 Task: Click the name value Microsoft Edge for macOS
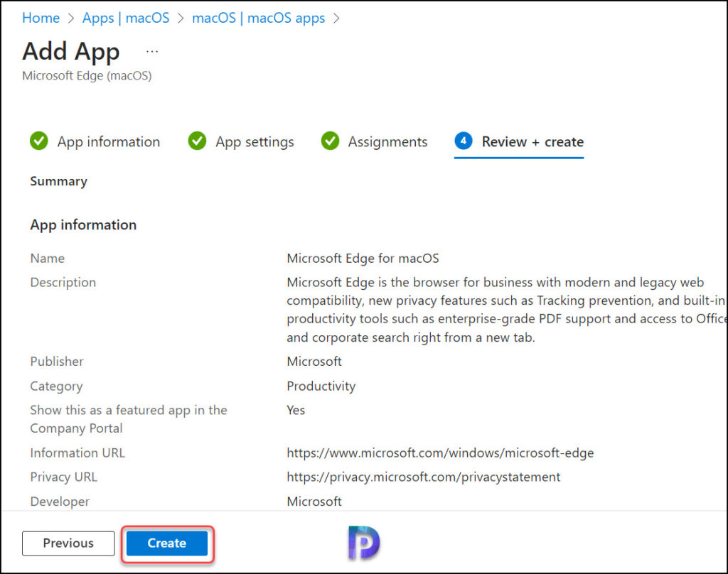click(x=363, y=259)
